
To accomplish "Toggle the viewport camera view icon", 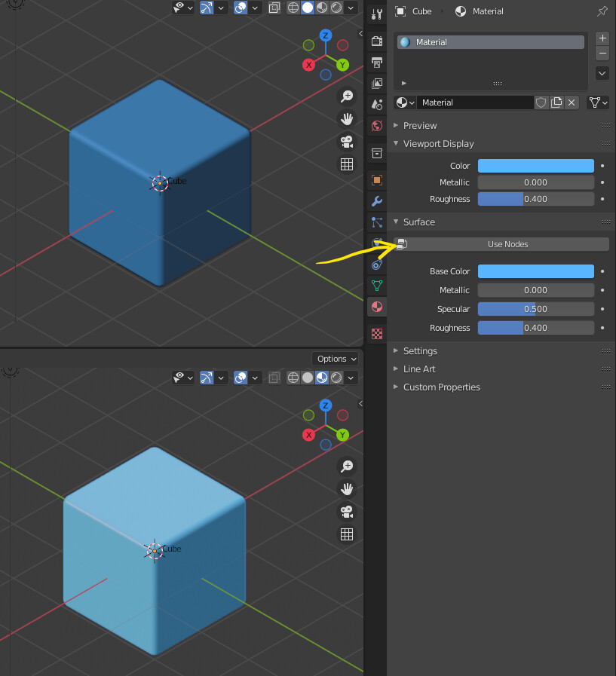I will point(347,141).
